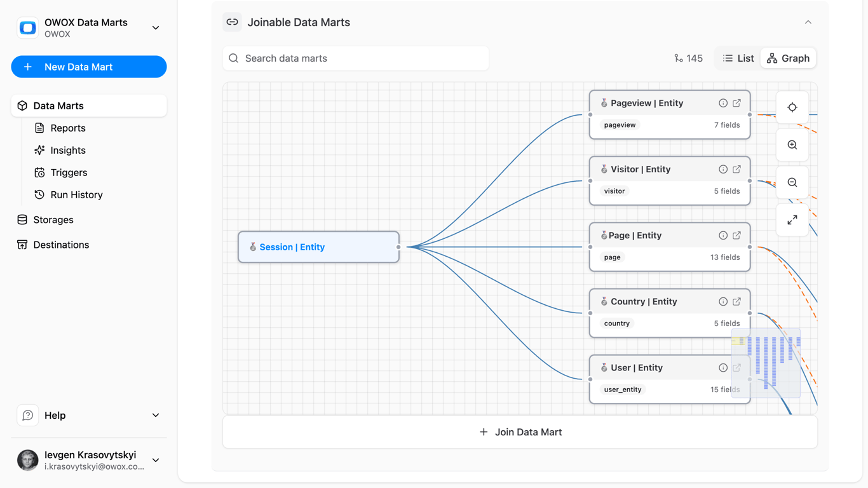
Task: Click the 'country' alias tag
Action: tap(617, 323)
